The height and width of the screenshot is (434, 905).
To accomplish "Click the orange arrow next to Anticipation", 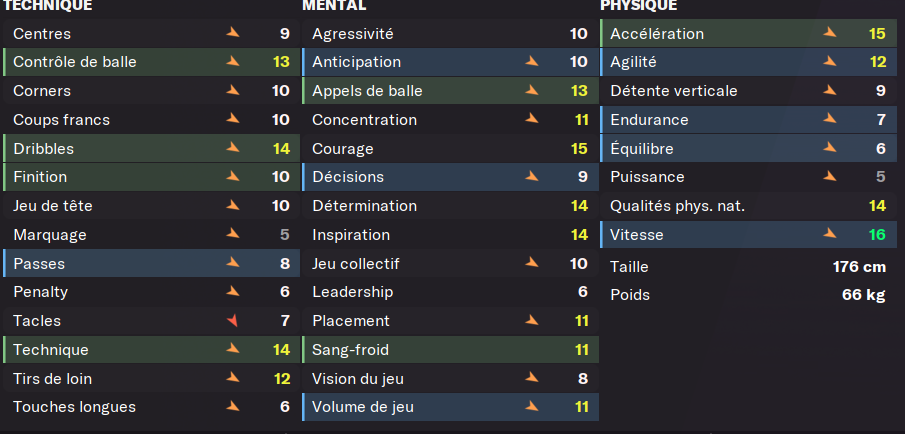I will (x=532, y=61).
